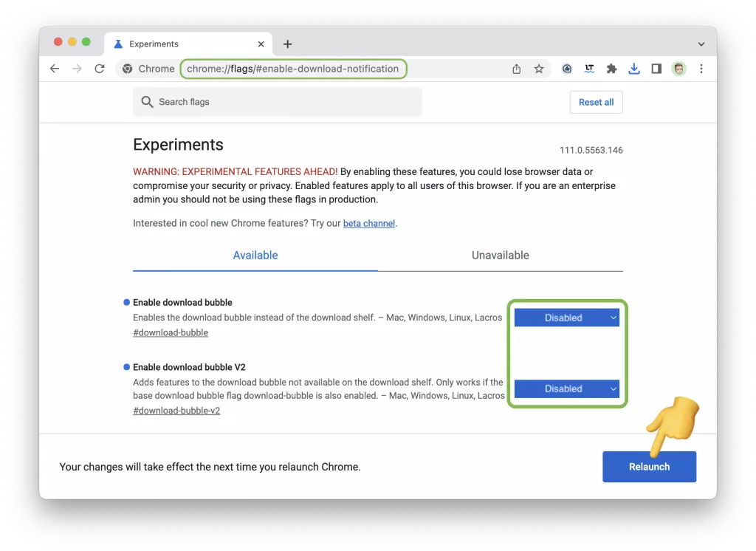Click the #download-bubble flag link
The height and width of the screenshot is (551, 756).
click(x=171, y=332)
